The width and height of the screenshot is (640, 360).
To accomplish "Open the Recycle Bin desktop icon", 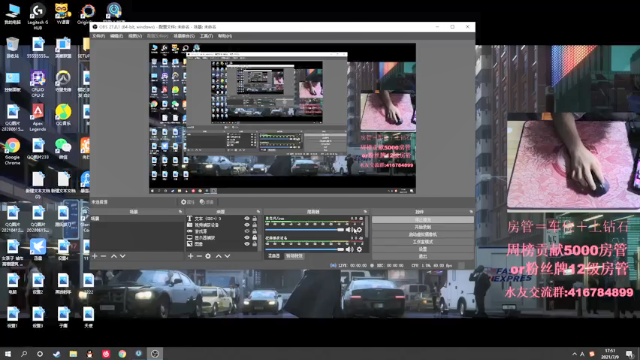I will point(12,48).
